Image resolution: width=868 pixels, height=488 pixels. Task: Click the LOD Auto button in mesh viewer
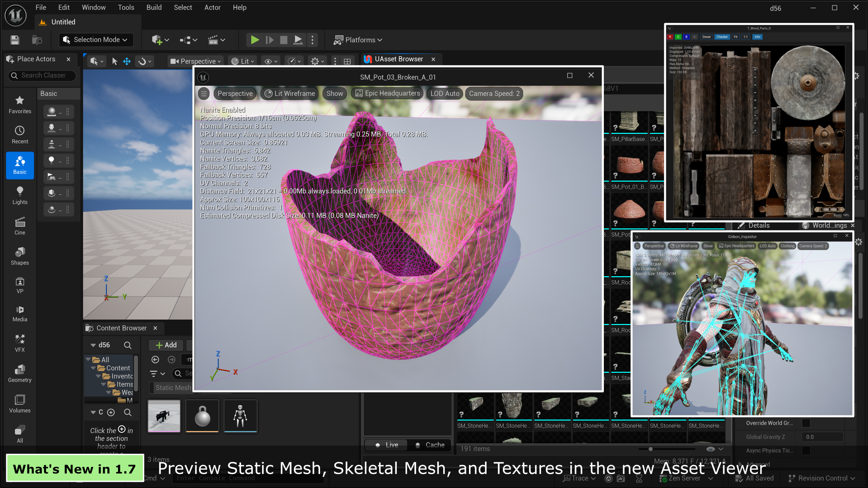pos(445,94)
